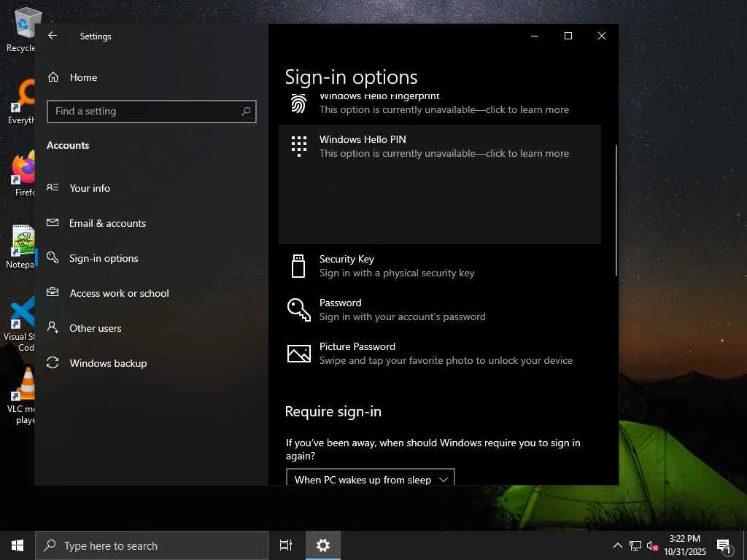Select the Picture Password option
Image resolution: width=747 pixels, height=560 pixels.
point(440,354)
